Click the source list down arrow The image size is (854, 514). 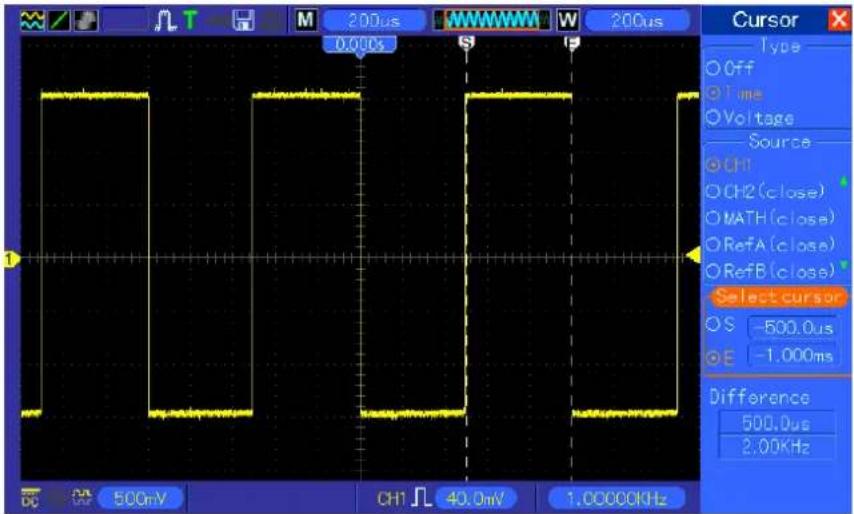[844, 265]
